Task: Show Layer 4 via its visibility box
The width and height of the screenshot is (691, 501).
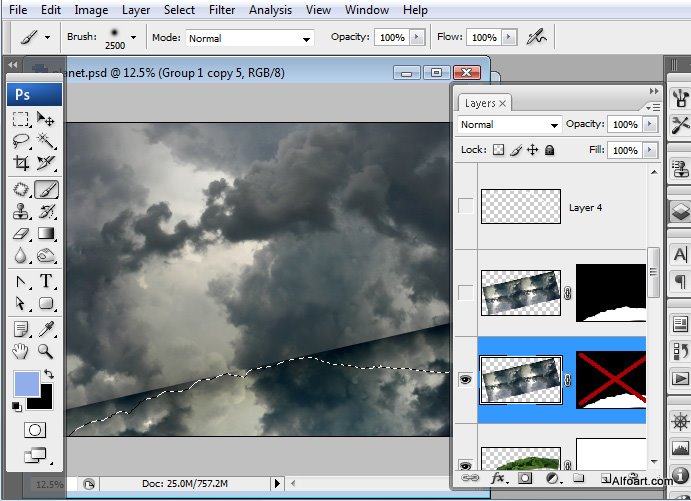Action: [x=465, y=207]
